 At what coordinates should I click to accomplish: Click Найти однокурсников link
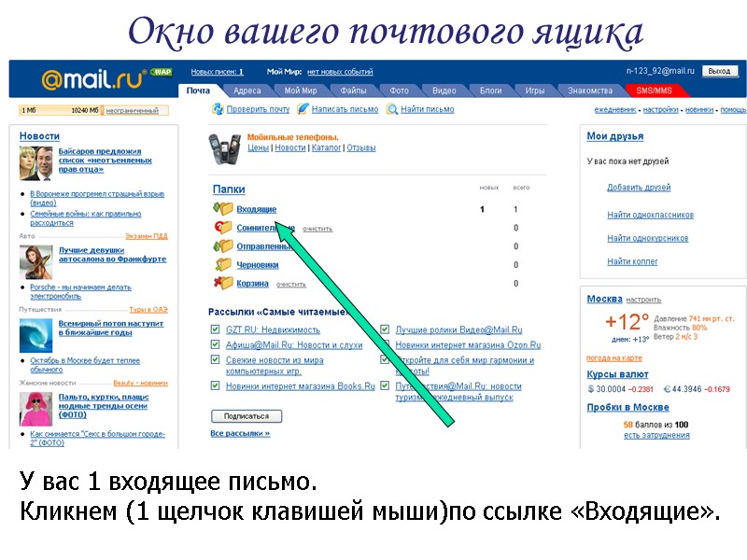[x=647, y=238]
